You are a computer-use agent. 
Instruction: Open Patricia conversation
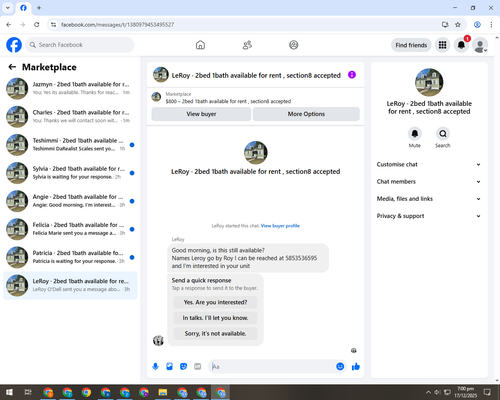pos(70,257)
